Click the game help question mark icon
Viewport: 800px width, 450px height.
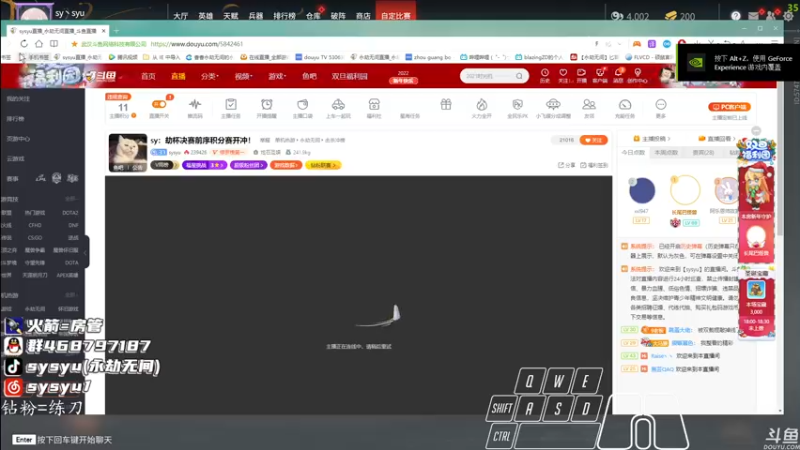tap(735, 16)
